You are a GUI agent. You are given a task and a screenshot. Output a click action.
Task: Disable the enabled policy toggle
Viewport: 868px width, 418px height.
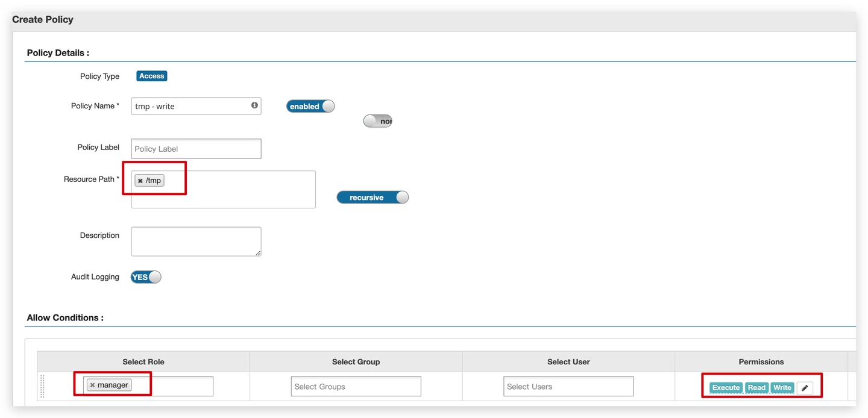(x=310, y=106)
